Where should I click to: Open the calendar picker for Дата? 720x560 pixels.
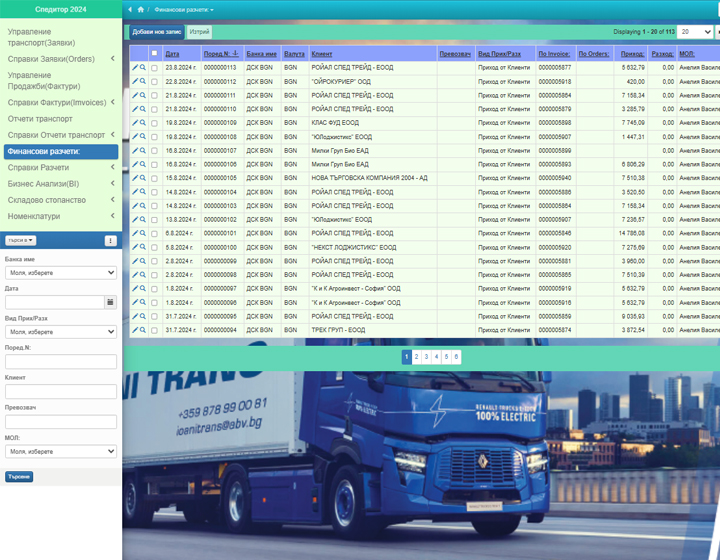[x=110, y=302]
